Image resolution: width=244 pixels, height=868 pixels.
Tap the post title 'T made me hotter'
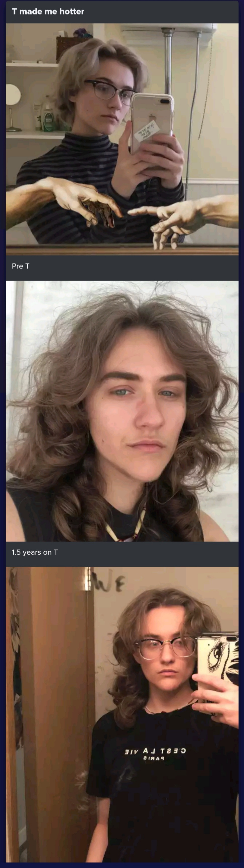point(48,12)
